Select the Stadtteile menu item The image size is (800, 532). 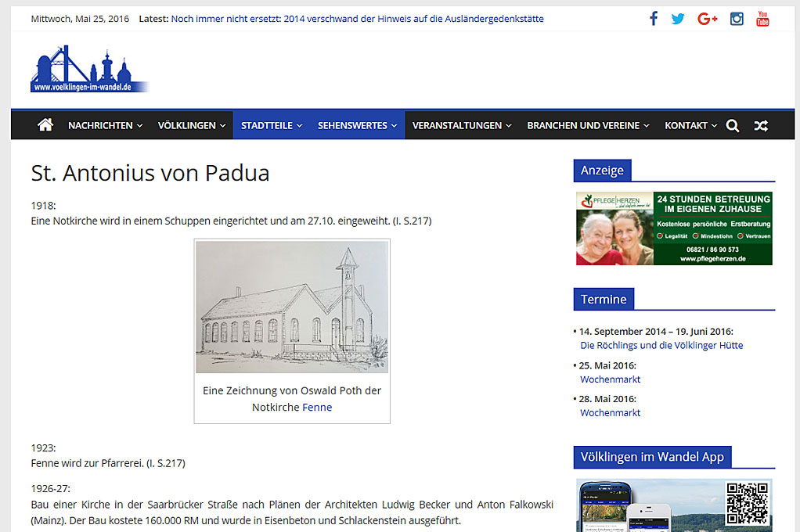pos(271,125)
